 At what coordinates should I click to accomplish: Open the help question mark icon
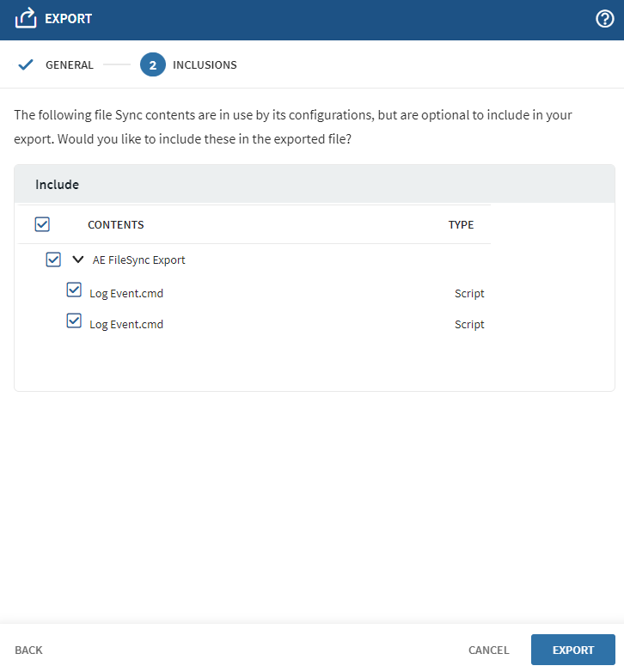pyautogui.click(x=604, y=19)
